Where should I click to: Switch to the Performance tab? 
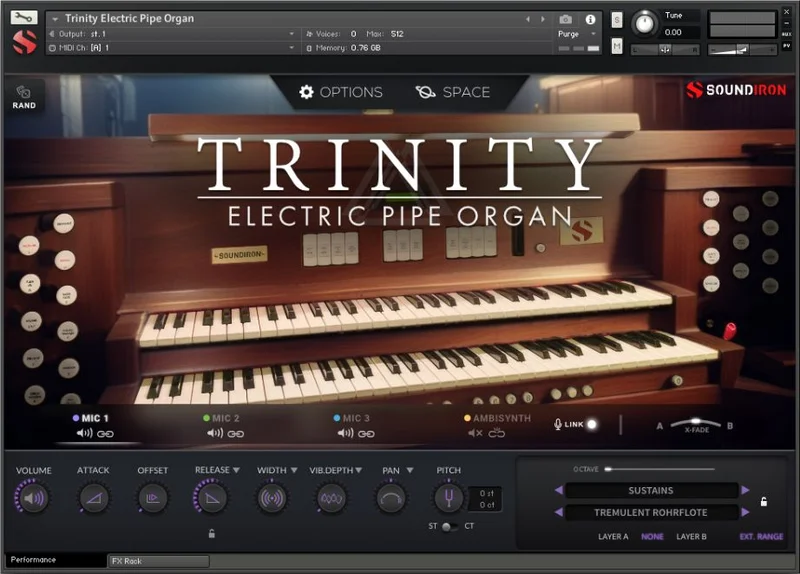55,560
